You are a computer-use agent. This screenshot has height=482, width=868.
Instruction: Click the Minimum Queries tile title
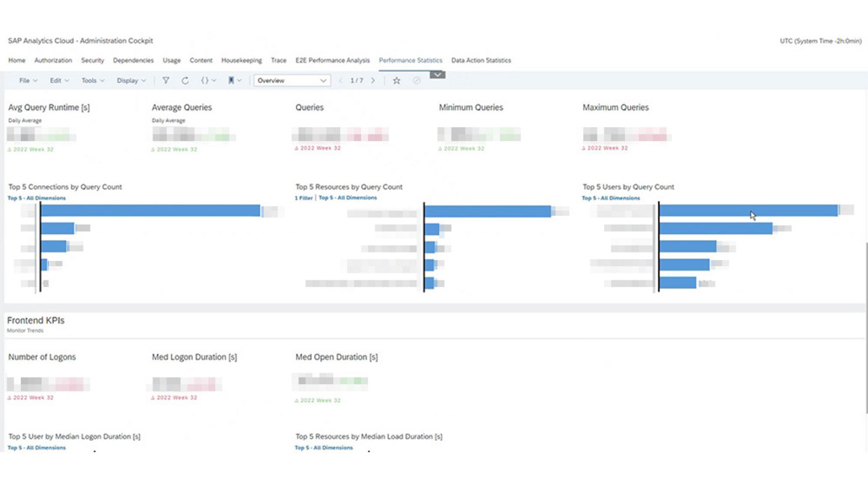point(471,108)
